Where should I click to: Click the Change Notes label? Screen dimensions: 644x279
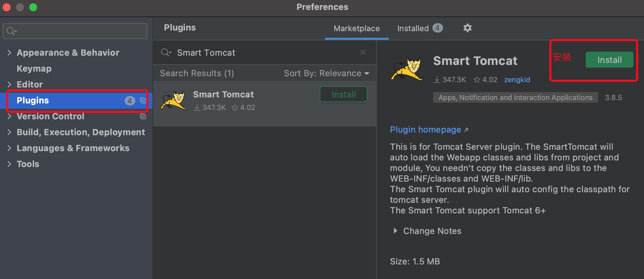pyautogui.click(x=432, y=231)
